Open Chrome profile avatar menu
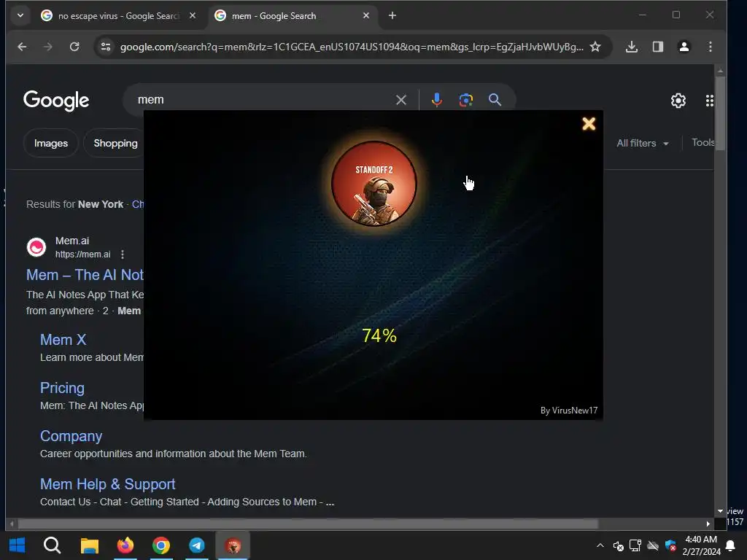This screenshot has height=560, width=747. point(684,47)
